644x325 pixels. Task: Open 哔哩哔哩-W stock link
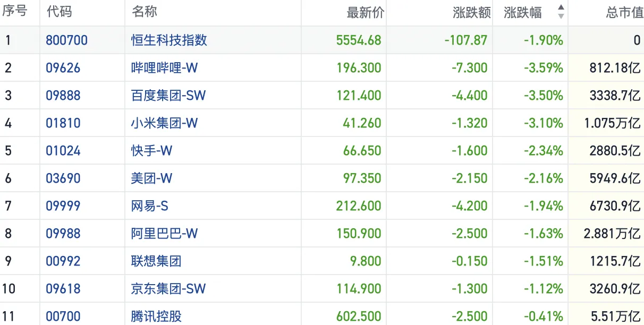164,68
